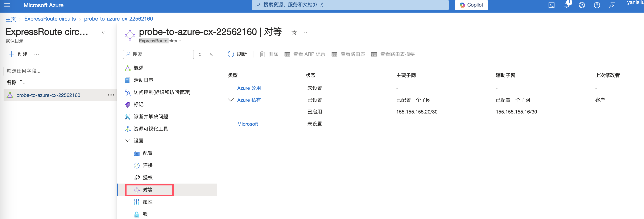
Task: Go to 主页 breadcrumb link
Action: pos(11,19)
